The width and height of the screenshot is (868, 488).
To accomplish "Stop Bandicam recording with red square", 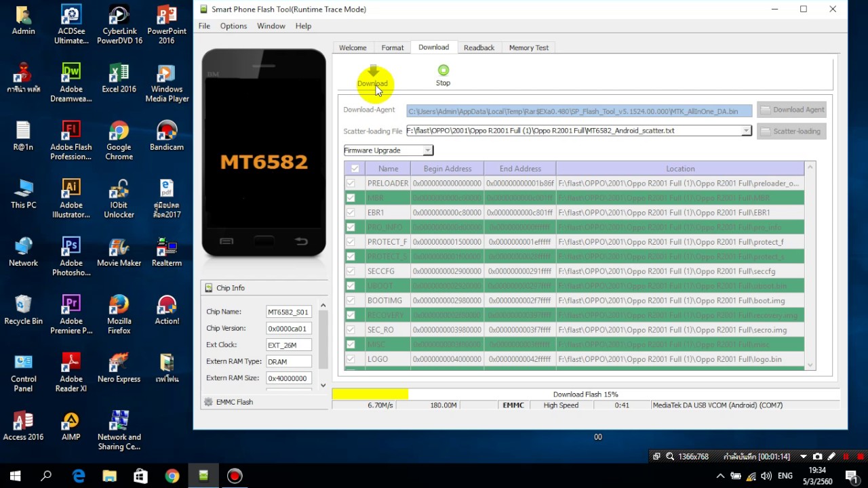I will (860, 457).
